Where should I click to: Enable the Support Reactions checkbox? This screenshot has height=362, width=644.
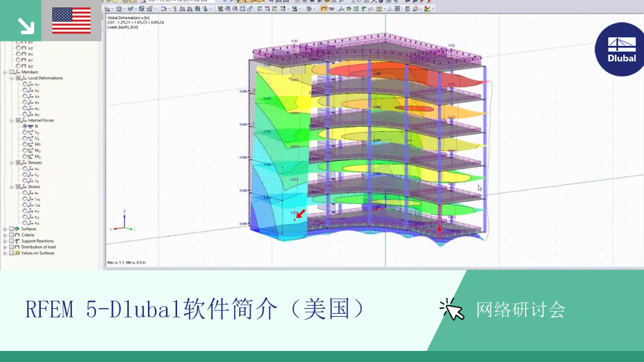pos(12,241)
